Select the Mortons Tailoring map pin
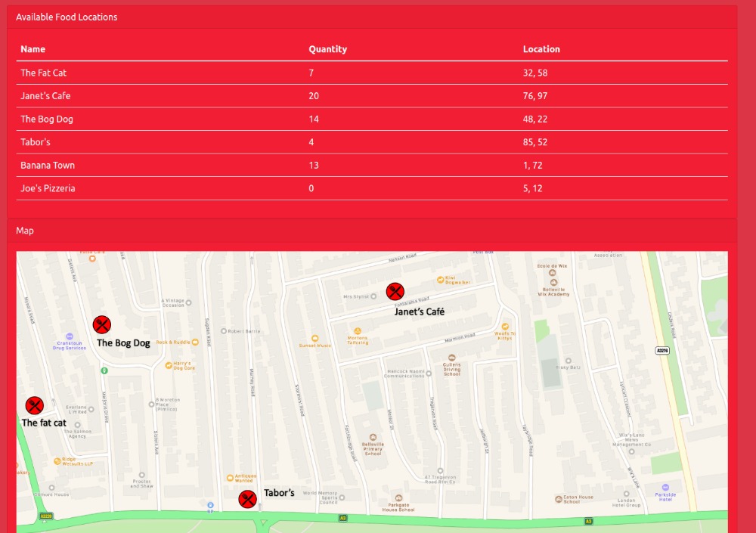Screen dimensions: 756x533 358,331
